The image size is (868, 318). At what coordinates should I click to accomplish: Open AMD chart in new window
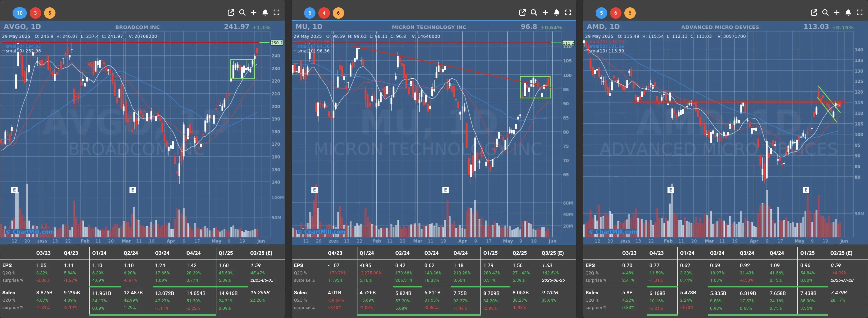click(x=814, y=13)
